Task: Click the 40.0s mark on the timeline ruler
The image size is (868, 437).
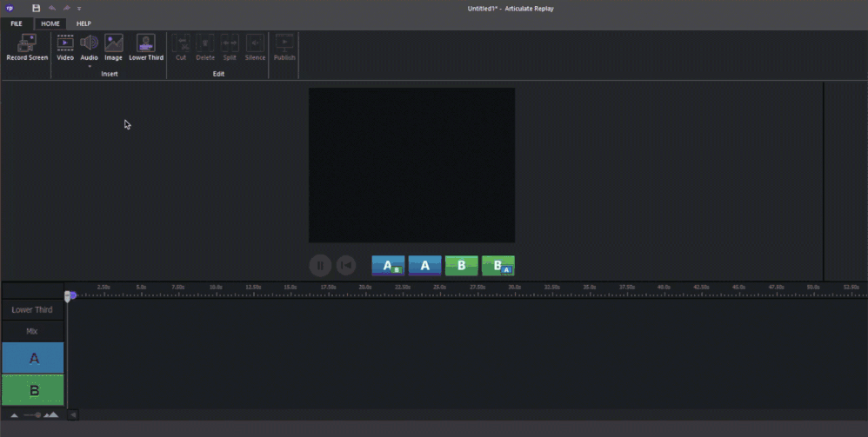Action: click(664, 288)
